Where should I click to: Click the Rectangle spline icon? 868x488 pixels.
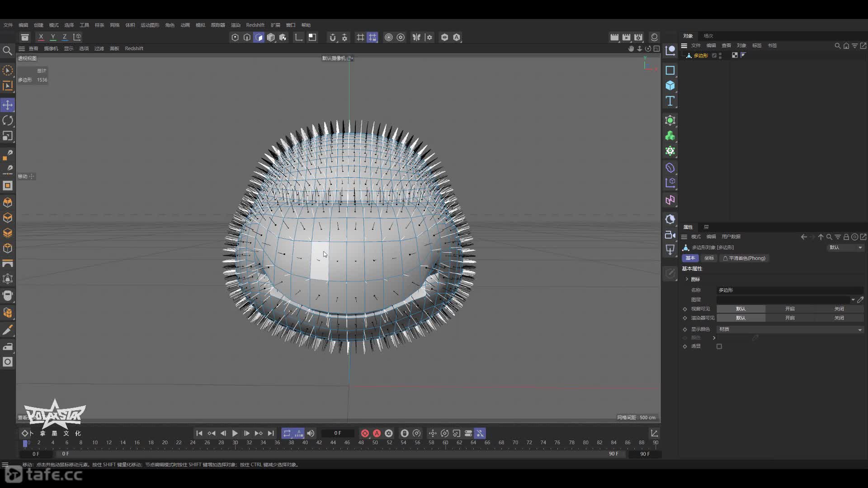pyautogui.click(x=670, y=70)
